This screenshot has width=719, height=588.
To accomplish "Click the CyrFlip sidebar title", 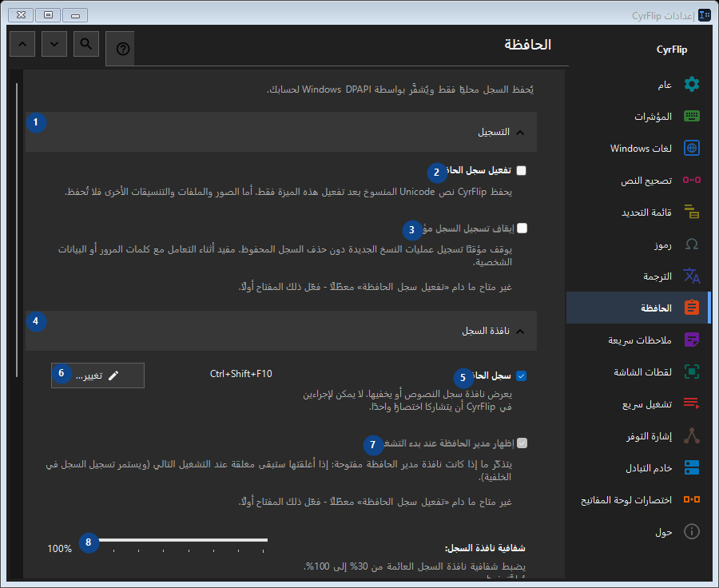I will pos(672,50).
